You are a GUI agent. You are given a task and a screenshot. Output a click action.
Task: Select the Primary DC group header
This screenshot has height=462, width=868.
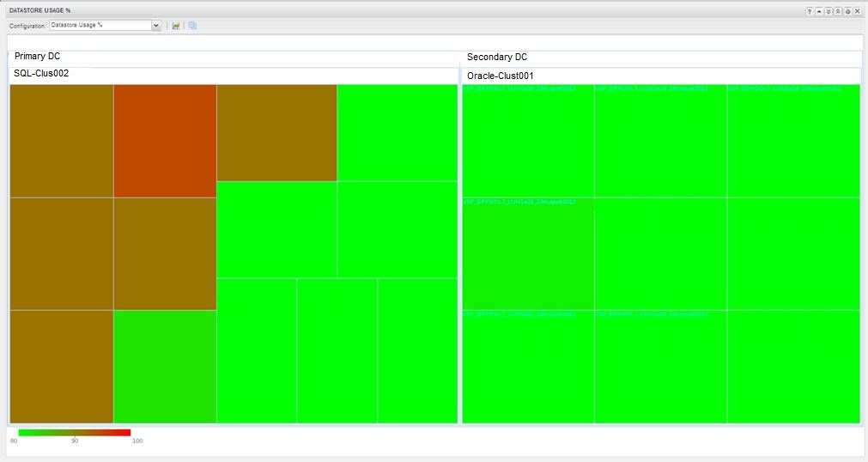click(37, 57)
